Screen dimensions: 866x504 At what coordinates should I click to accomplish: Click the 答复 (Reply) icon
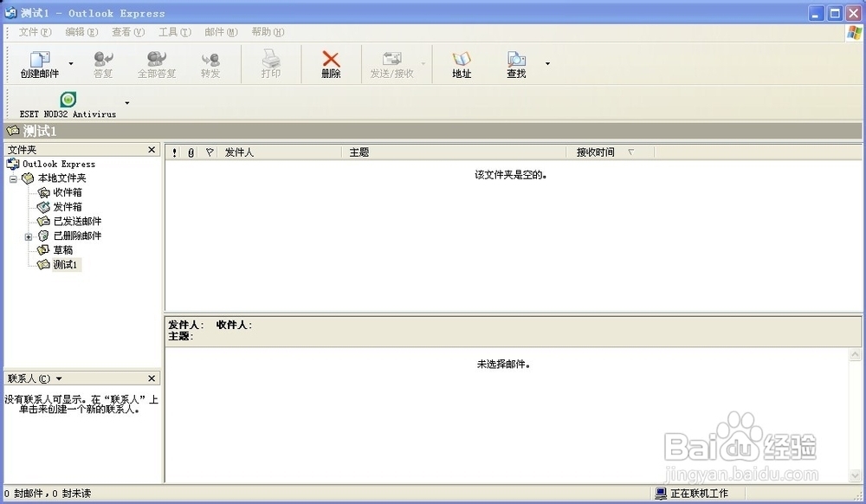point(102,62)
